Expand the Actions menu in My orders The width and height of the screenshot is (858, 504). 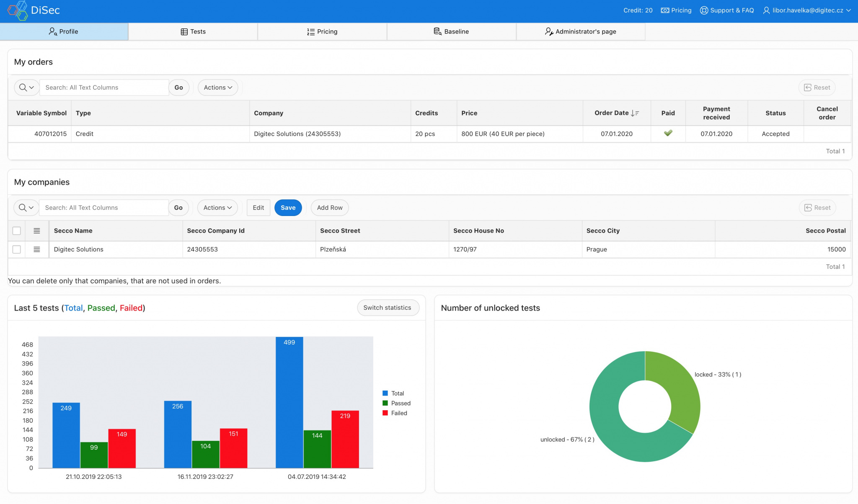click(x=218, y=87)
